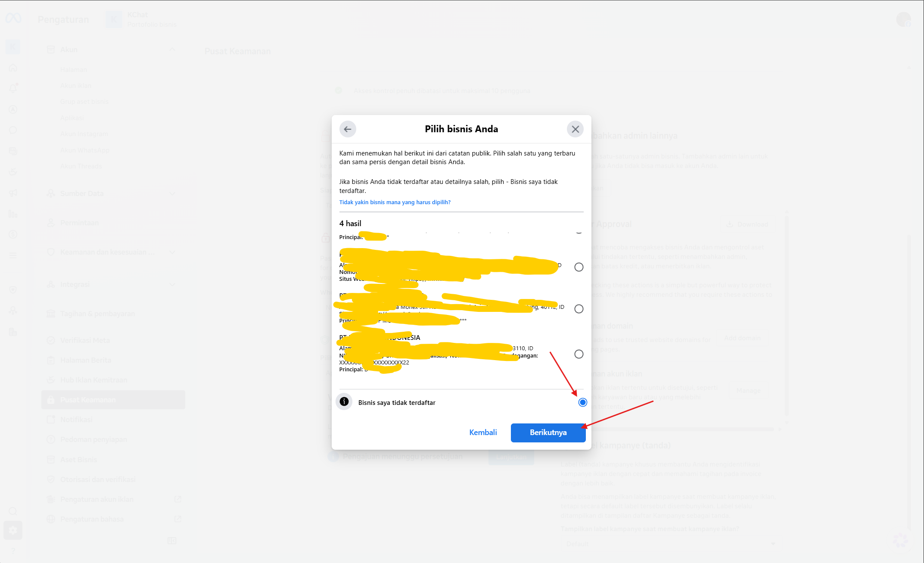The image size is (924, 563).
Task: Open Akun Instagram
Action: 84,134
